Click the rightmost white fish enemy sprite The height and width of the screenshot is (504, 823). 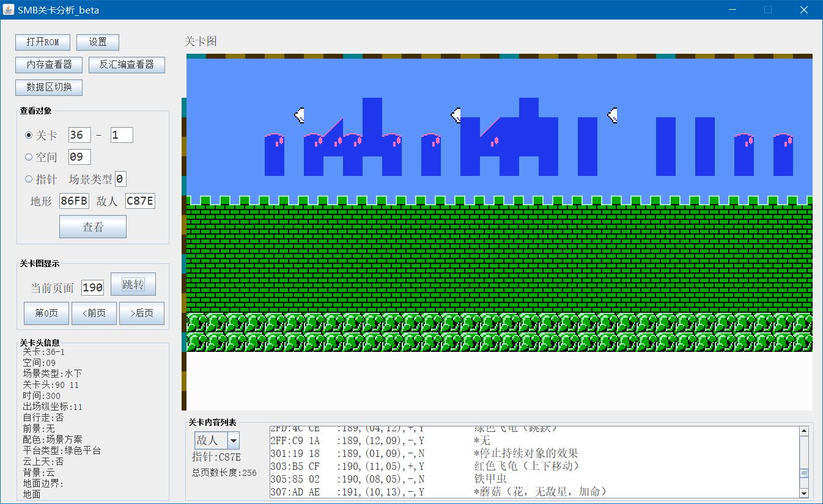612,115
